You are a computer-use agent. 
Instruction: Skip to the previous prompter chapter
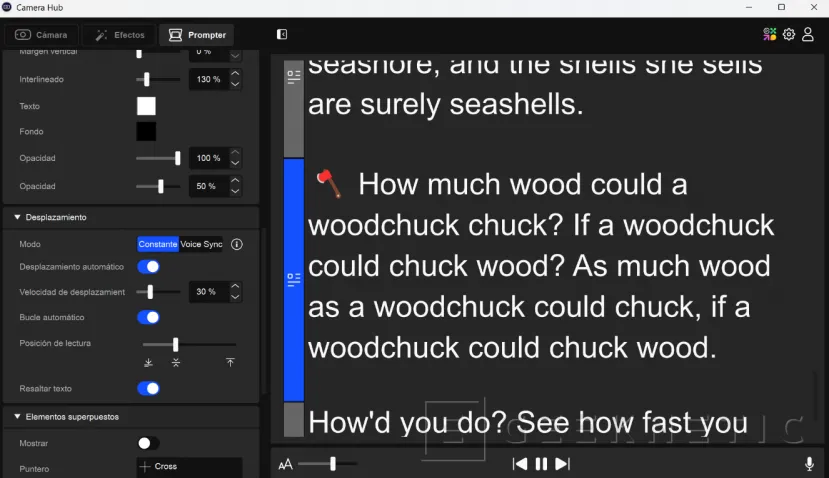[520, 464]
